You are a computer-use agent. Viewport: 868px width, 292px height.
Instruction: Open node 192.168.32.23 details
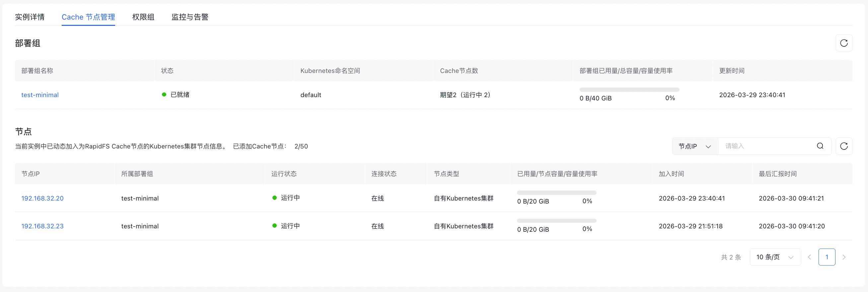pos(42,226)
